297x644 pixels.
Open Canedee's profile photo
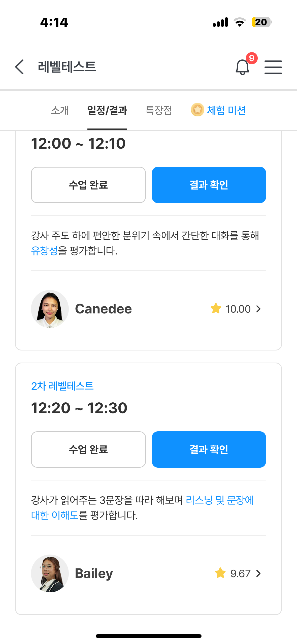click(50, 309)
